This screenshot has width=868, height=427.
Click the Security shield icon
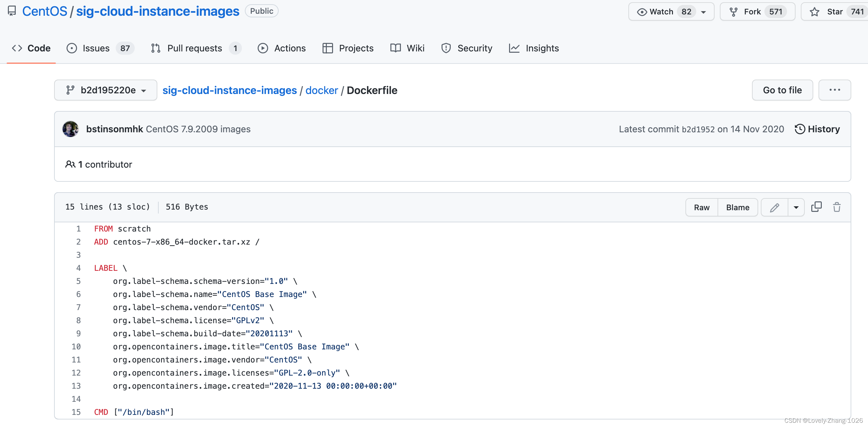point(446,48)
